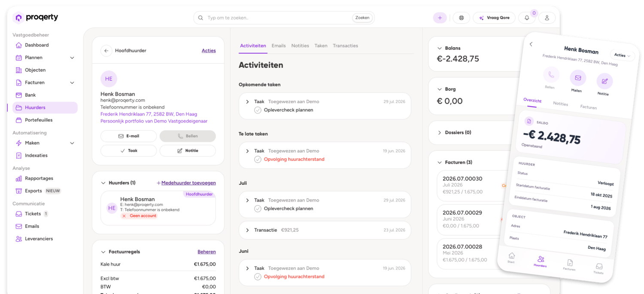Expand the Maken sidebar submenu
This screenshot has height=294, width=644.
click(72, 143)
